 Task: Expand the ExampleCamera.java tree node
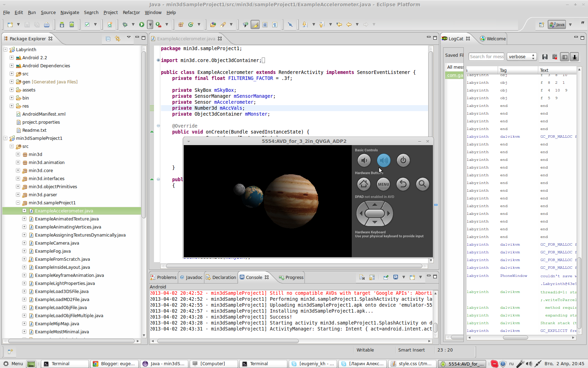(24, 243)
